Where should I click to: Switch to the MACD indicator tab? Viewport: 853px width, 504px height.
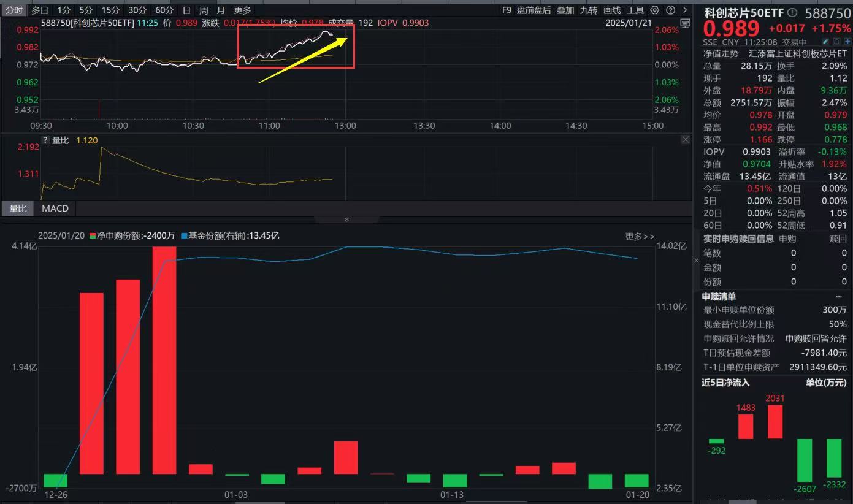click(x=55, y=208)
